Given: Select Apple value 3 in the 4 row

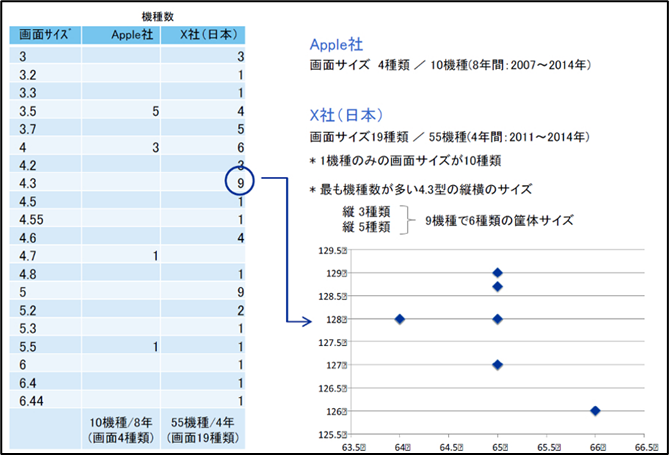Looking at the screenshot, I should pos(155,148).
